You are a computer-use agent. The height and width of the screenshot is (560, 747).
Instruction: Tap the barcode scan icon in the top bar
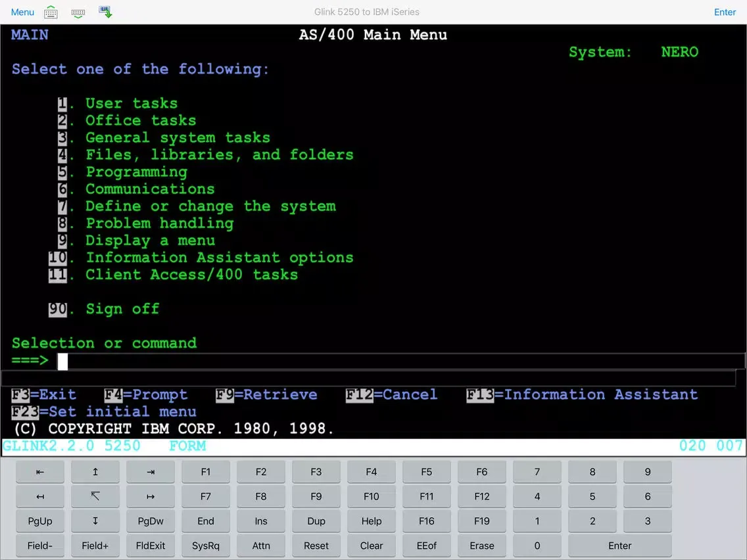pyautogui.click(x=105, y=12)
